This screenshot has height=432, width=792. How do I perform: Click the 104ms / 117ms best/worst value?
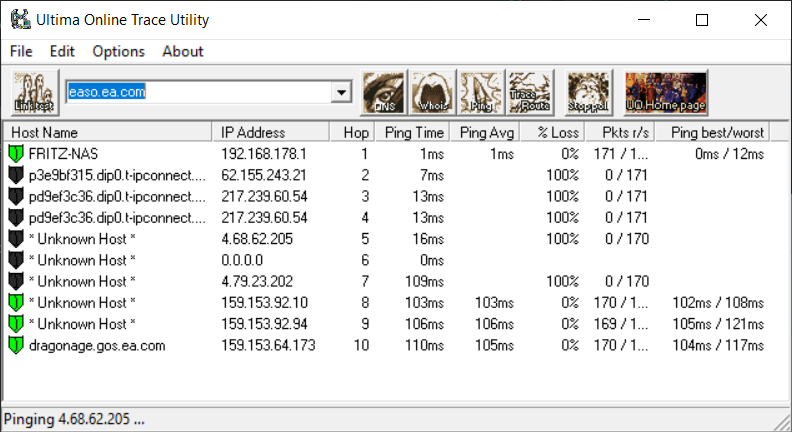pyautogui.click(x=718, y=345)
